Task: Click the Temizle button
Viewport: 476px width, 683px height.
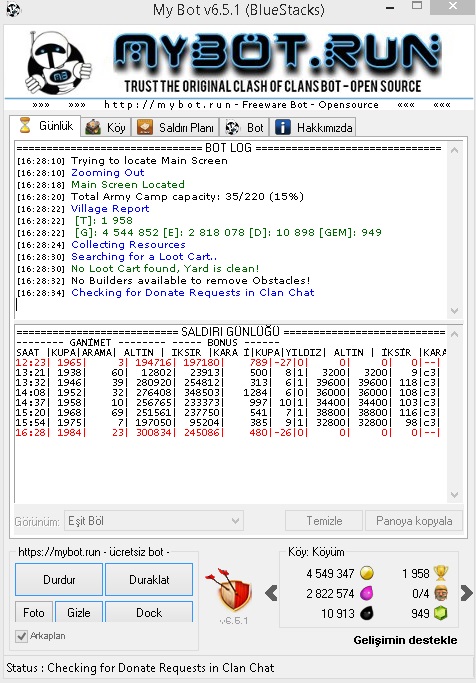Action: [324, 521]
